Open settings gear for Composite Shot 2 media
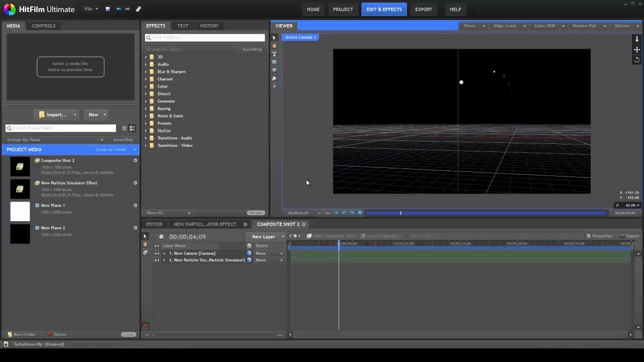644x362 pixels. pos(135,160)
